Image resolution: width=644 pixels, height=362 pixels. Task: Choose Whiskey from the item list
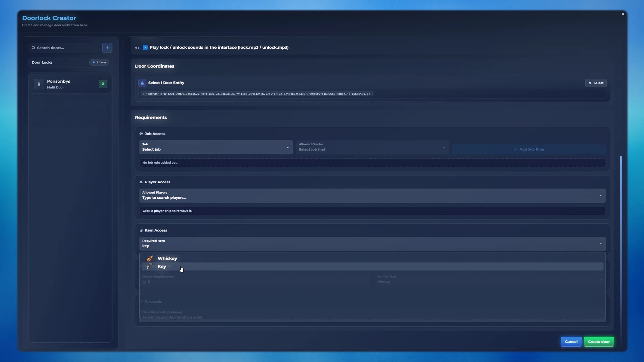tap(372, 258)
